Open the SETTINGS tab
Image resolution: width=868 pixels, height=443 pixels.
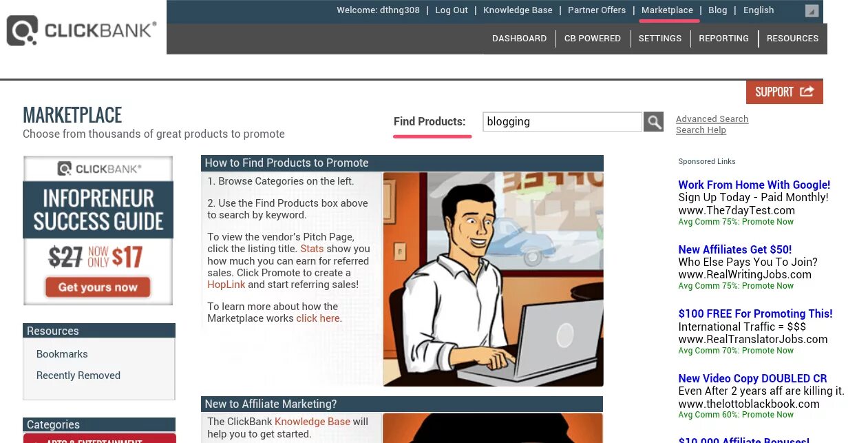[660, 39]
